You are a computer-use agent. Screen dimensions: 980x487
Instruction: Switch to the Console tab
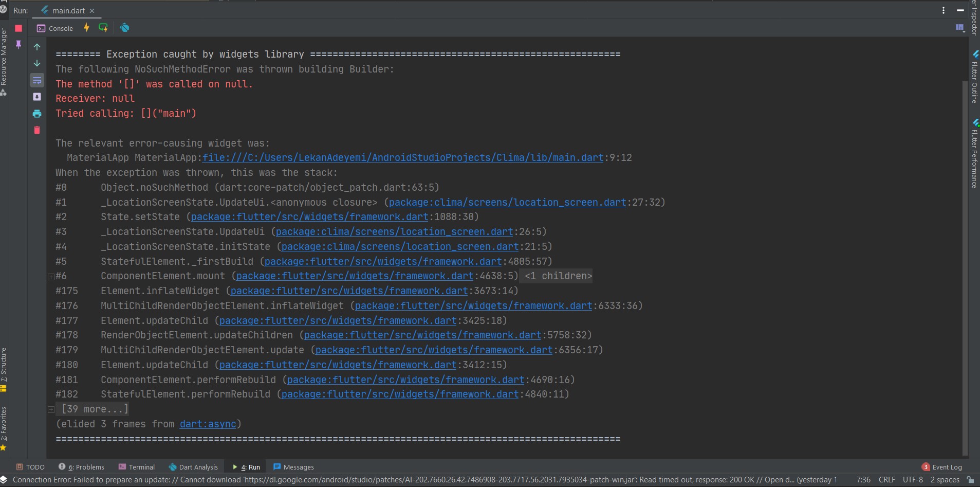point(55,28)
